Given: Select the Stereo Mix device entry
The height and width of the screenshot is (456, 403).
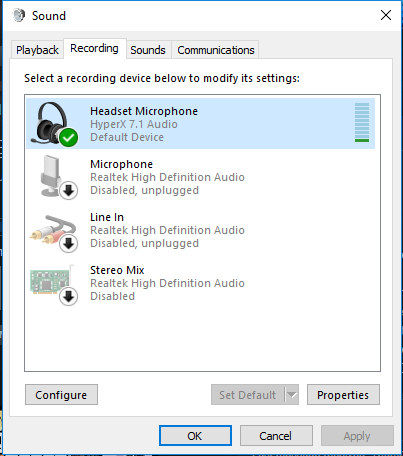Looking at the screenshot, I should 201,283.
